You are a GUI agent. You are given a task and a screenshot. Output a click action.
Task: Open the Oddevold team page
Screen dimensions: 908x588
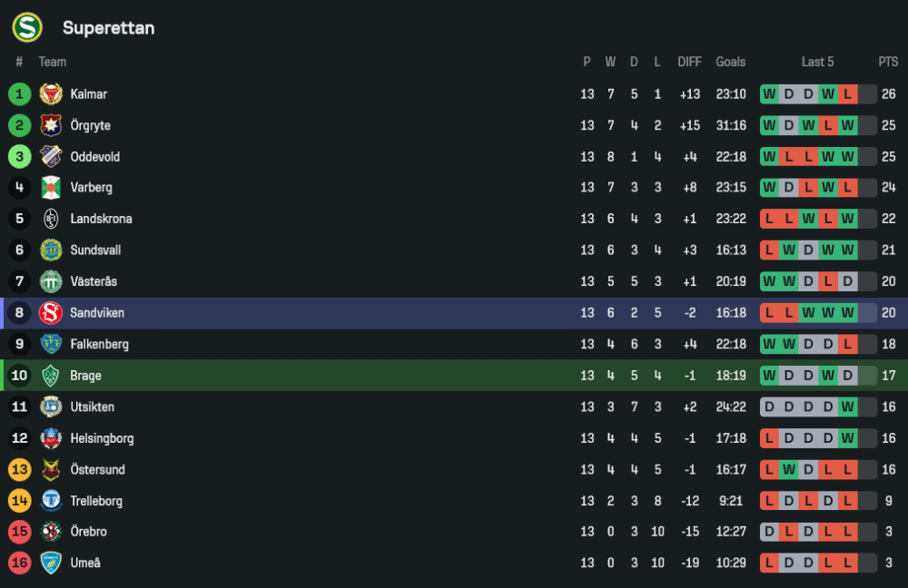(x=94, y=157)
